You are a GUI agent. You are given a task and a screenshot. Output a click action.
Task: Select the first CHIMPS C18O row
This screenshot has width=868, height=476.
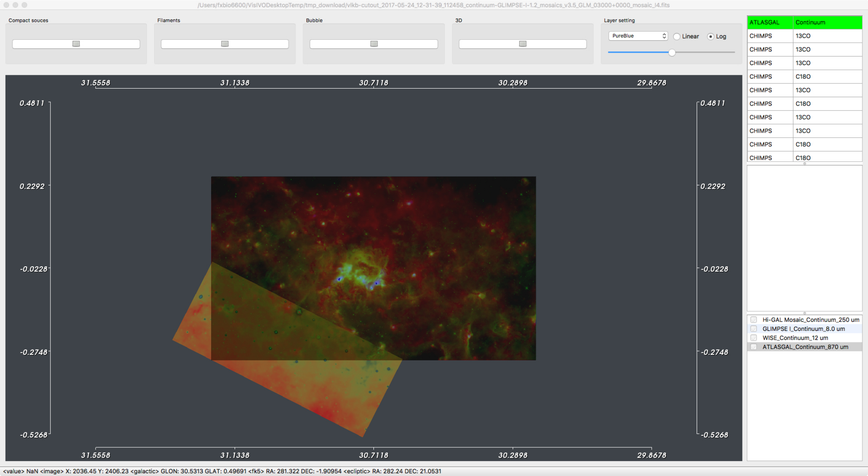pyautogui.click(x=805, y=77)
